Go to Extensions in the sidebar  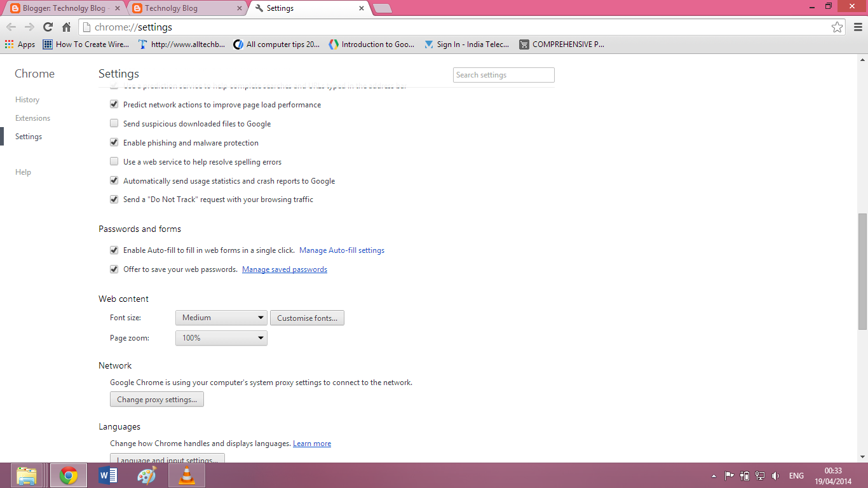tap(32, 118)
